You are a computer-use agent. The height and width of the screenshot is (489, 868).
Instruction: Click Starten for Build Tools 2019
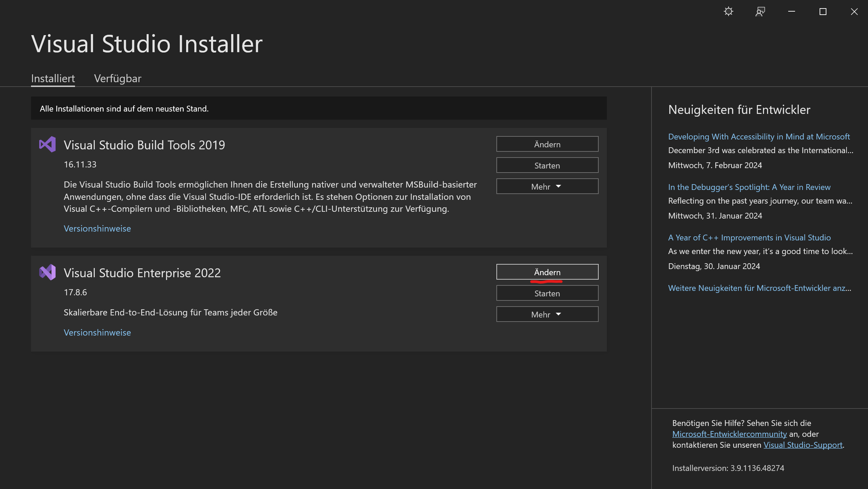tap(547, 165)
